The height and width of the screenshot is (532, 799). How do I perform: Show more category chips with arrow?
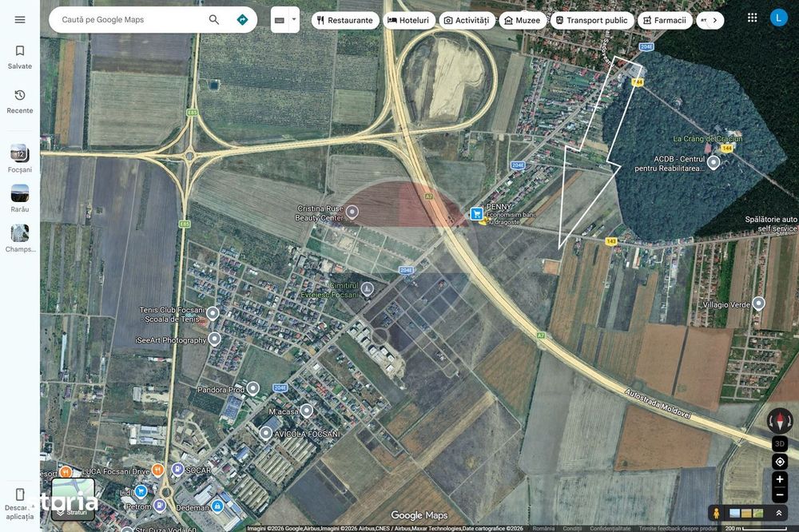click(x=715, y=21)
